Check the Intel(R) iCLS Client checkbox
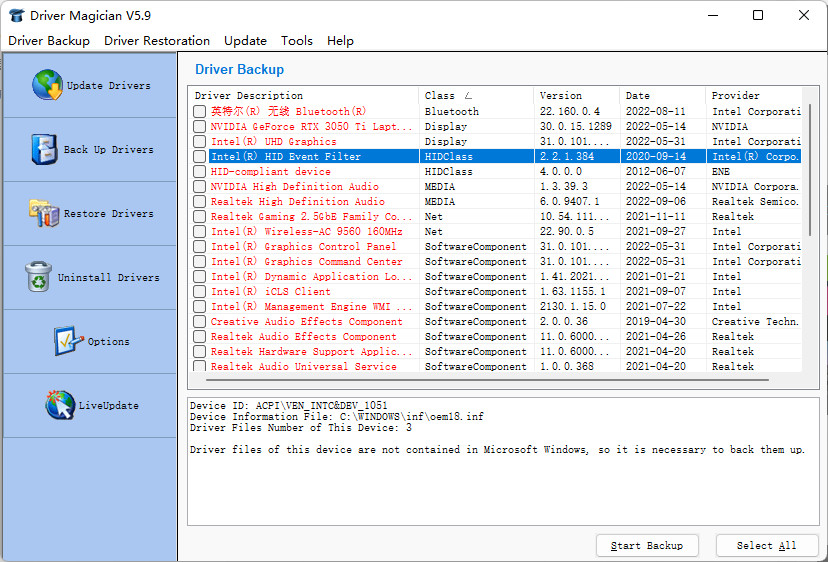 (199, 292)
